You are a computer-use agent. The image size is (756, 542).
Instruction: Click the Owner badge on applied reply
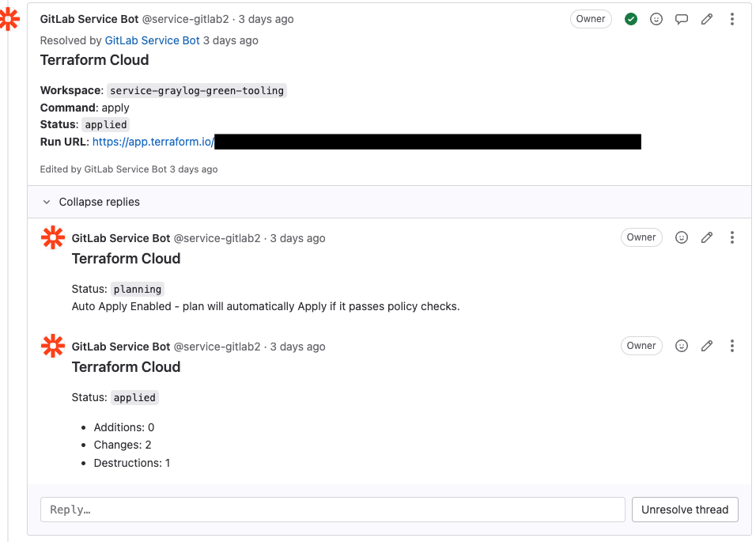pos(641,346)
